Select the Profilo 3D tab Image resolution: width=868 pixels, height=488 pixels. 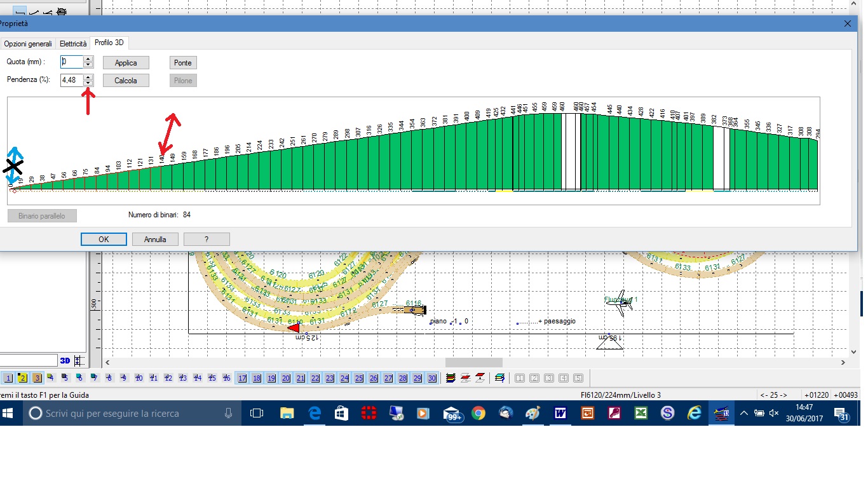(x=109, y=43)
